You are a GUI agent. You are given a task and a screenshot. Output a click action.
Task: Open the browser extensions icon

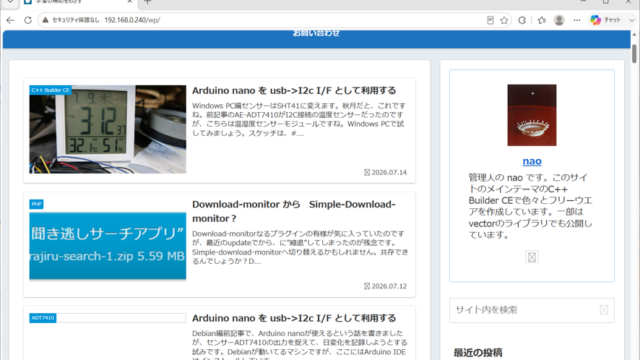522,20
